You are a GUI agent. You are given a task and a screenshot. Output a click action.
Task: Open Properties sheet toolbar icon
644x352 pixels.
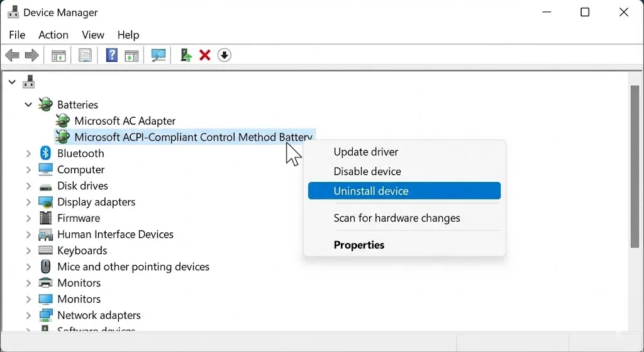pos(85,55)
